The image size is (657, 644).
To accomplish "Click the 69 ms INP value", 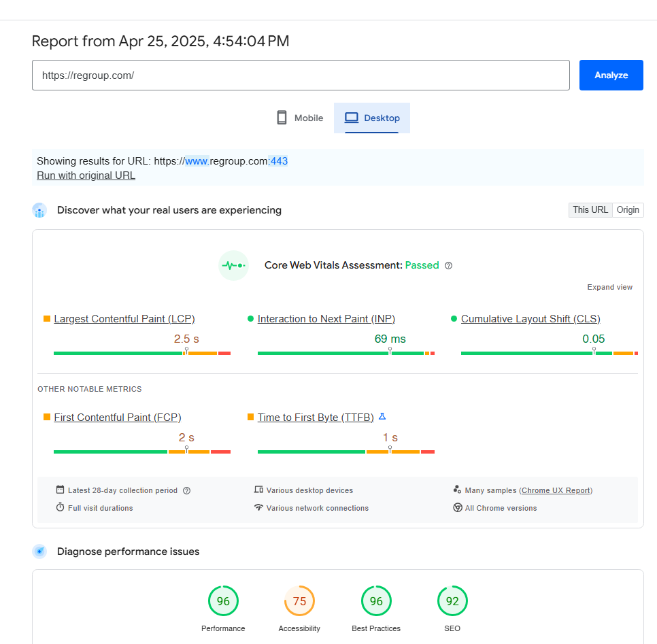I will click(x=390, y=339).
